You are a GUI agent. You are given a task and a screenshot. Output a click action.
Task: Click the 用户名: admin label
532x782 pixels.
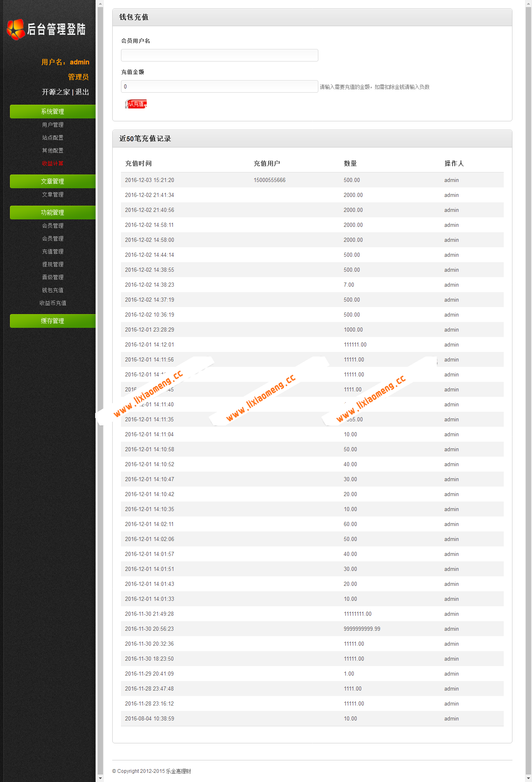tap(65, 62)
